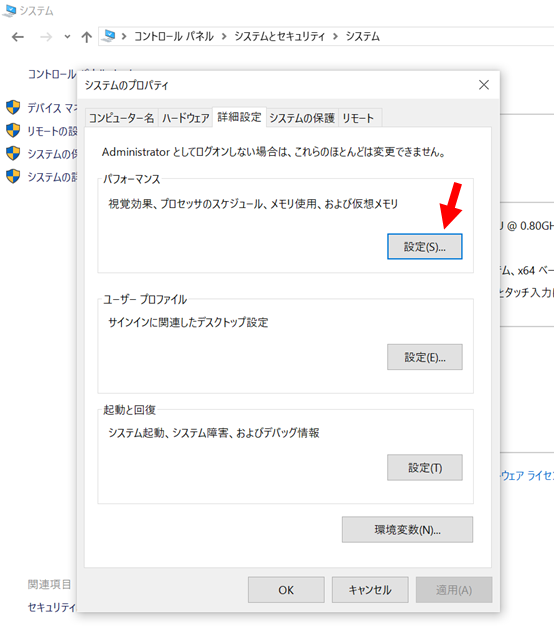The image size is (554, 632).
Task: Open 環境変数(N)... environment variables
Action: tap(407, 530)
